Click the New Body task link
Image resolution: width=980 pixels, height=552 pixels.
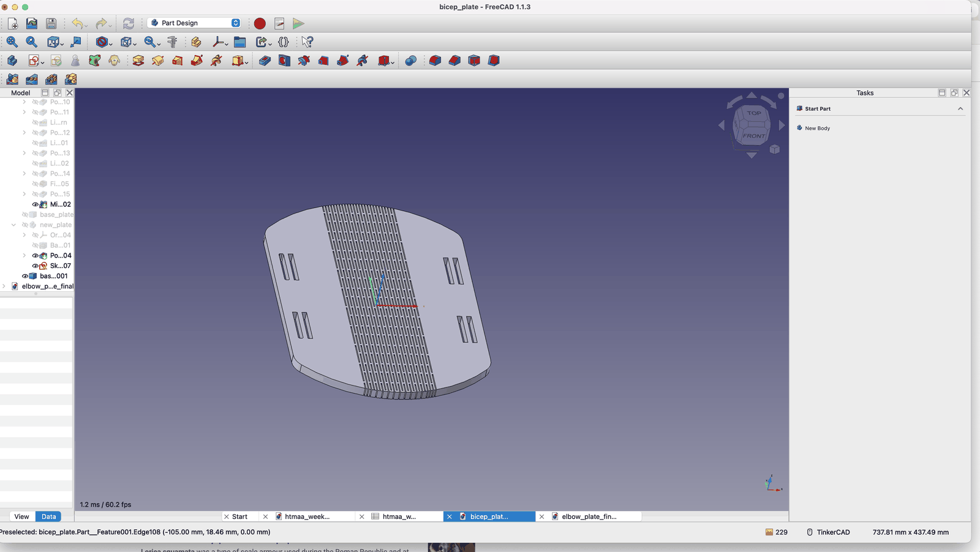[x=817, y=128]
